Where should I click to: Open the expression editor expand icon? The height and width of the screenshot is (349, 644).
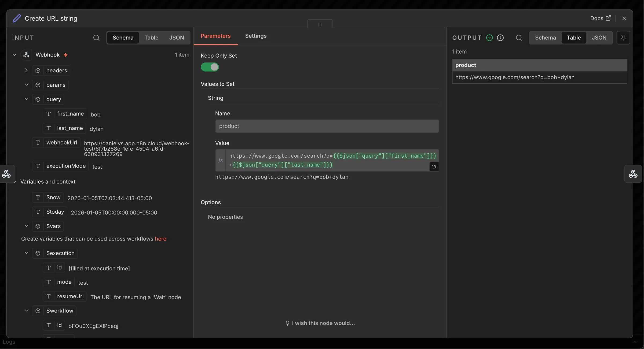click(x=434, y=167)
